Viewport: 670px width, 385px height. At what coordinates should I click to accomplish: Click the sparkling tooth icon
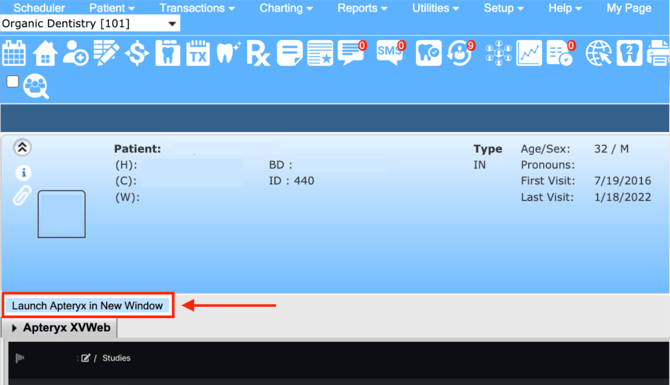tap(228, 53)
